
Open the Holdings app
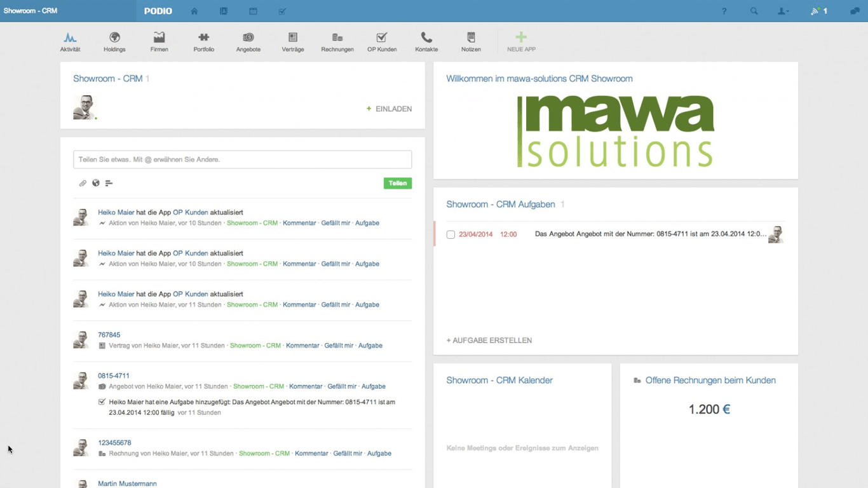point(114,42)
